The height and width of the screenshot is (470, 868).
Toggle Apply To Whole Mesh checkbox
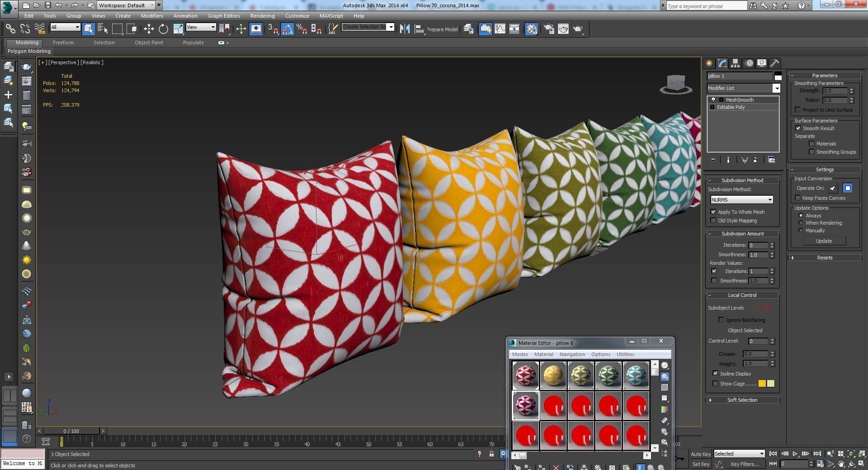(x=713, y=212)
